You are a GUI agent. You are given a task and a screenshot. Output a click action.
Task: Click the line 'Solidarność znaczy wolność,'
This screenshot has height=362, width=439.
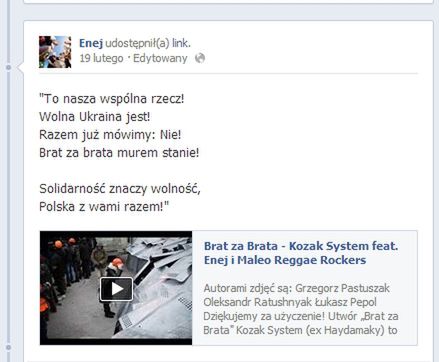pyautogui.click(x=120, y=189)
